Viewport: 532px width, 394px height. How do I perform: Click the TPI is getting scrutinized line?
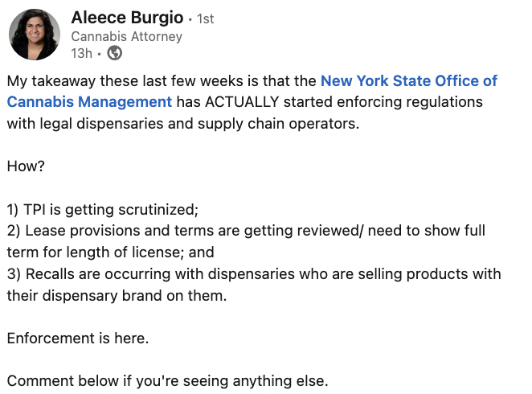point(102,210)
